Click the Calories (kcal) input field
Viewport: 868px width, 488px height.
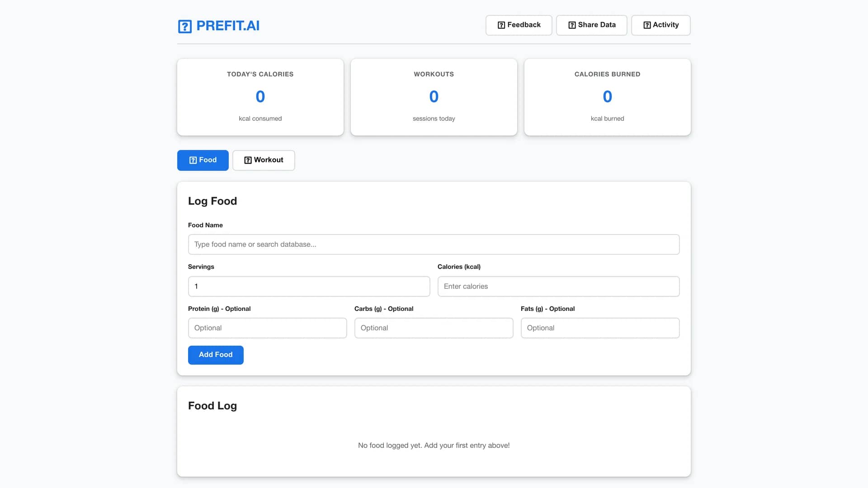point(558,286)
